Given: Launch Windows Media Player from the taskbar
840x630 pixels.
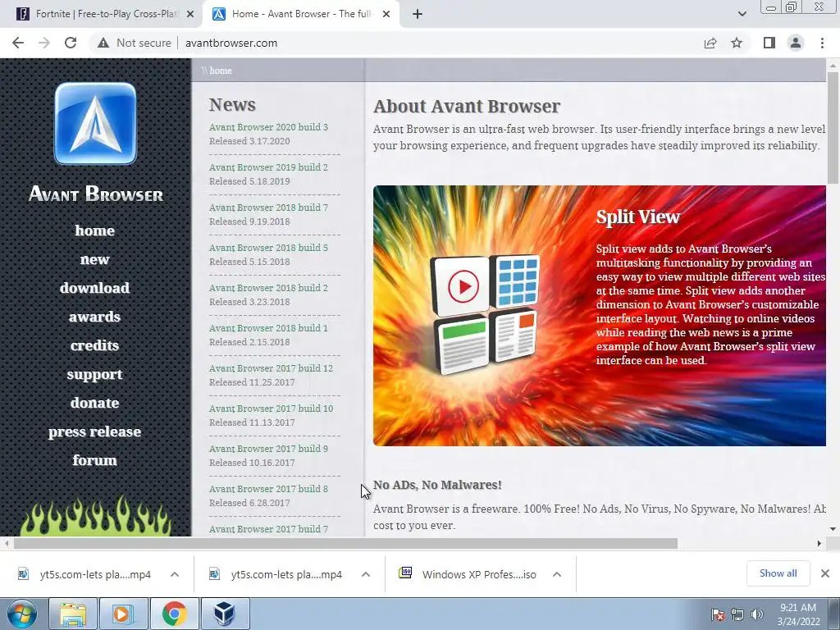Looking at the screenshot, I should 123,614.
